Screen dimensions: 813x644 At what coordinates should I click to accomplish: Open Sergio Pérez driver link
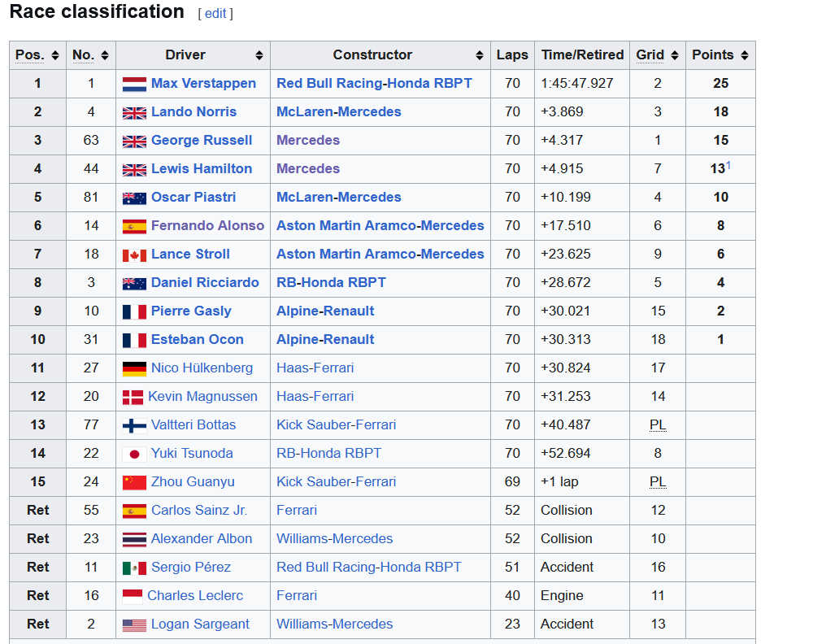click(x=191, y=568)
